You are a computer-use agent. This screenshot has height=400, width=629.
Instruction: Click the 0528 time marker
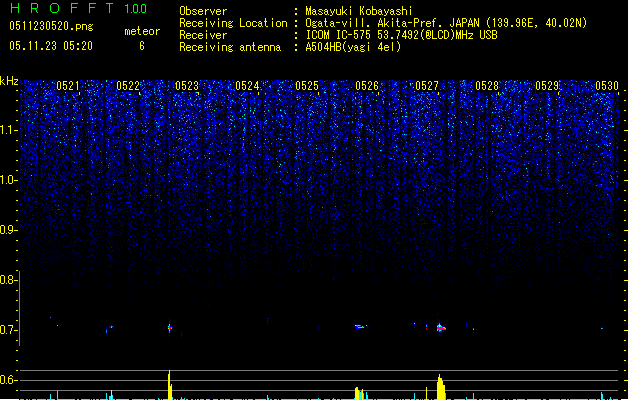pyautogui.click(x=487, y=86)
